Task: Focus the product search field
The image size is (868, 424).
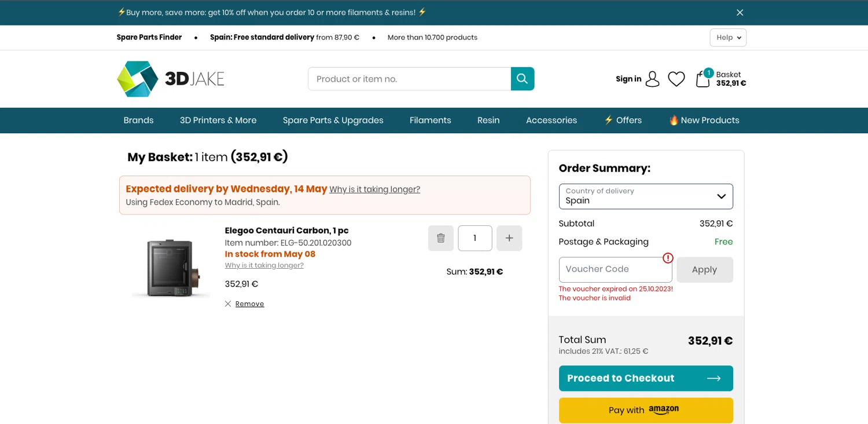Action: 409,79
